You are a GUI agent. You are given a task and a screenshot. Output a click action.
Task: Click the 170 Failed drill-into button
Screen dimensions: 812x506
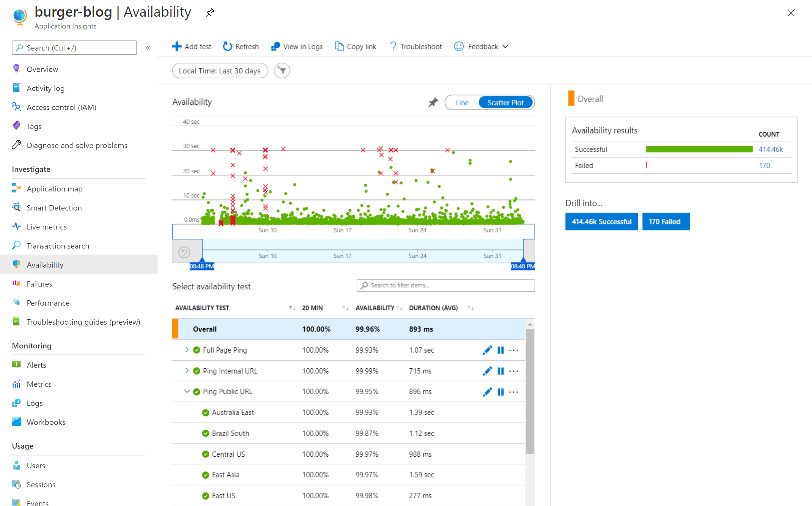(x=666, y=221)
